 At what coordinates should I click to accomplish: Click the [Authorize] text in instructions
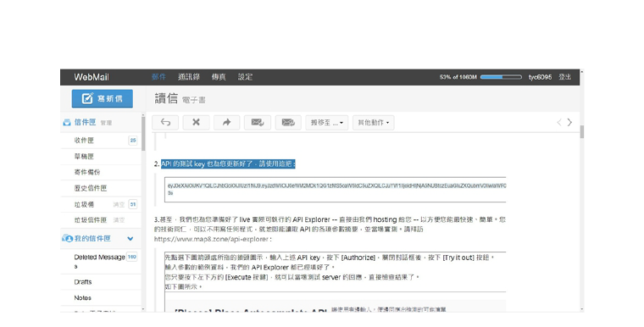coord(358,258)
